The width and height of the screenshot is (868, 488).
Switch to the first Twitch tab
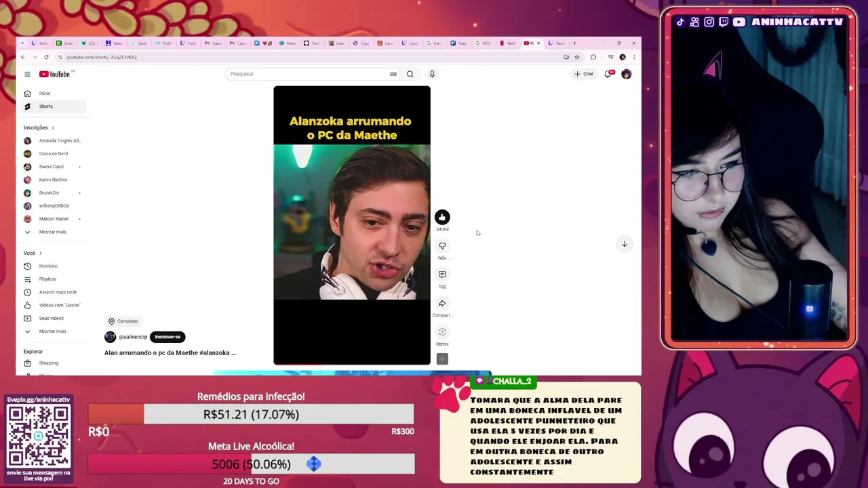pyautogui.click(x=40, y=43)
